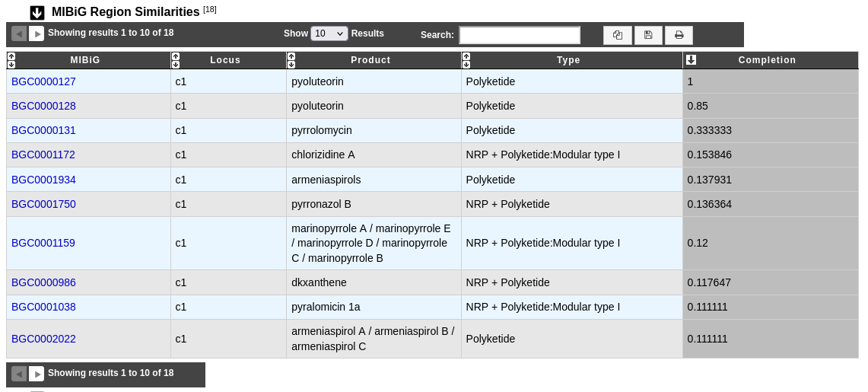Sort by the Product column arrows
Viewport: 868px width, 392px height.
click(291, 60)
